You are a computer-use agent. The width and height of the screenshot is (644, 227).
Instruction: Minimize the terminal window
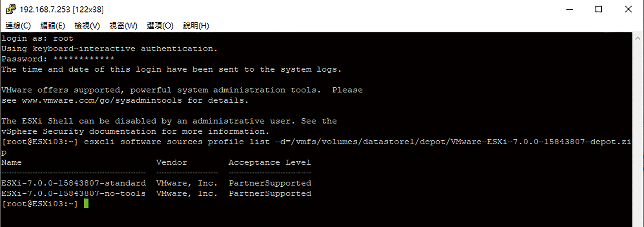pyautogui.click(x=570, y=10)
